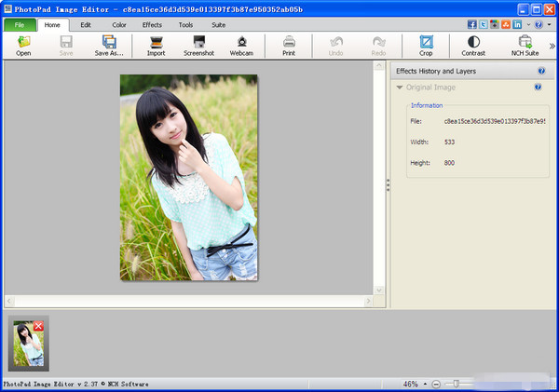Viewport: 559px width, 392px height.
Task: Click the Save As toolbar icon
Action: pos(109,43)
